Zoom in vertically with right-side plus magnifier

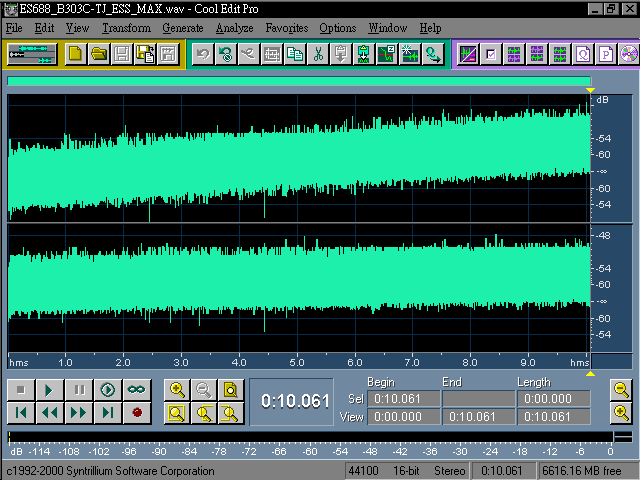(x=621, y=413)
